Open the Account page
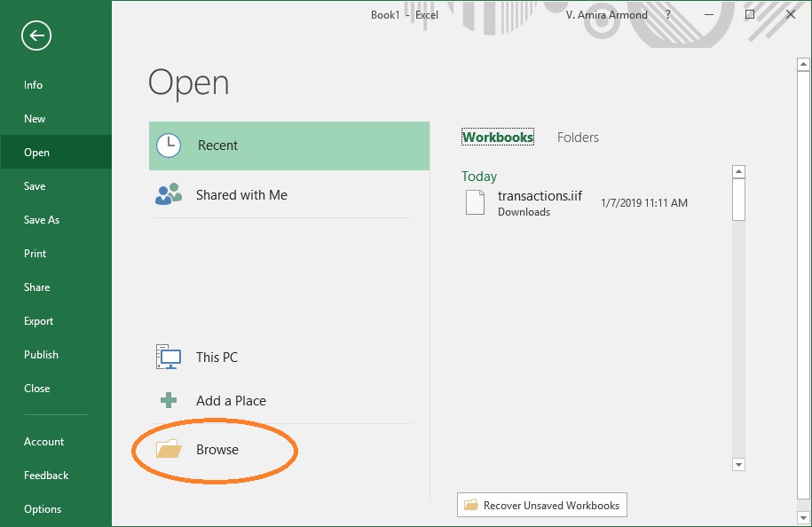Image resolution: width=812 pixels, height=527 pixels. click(43, 442)
